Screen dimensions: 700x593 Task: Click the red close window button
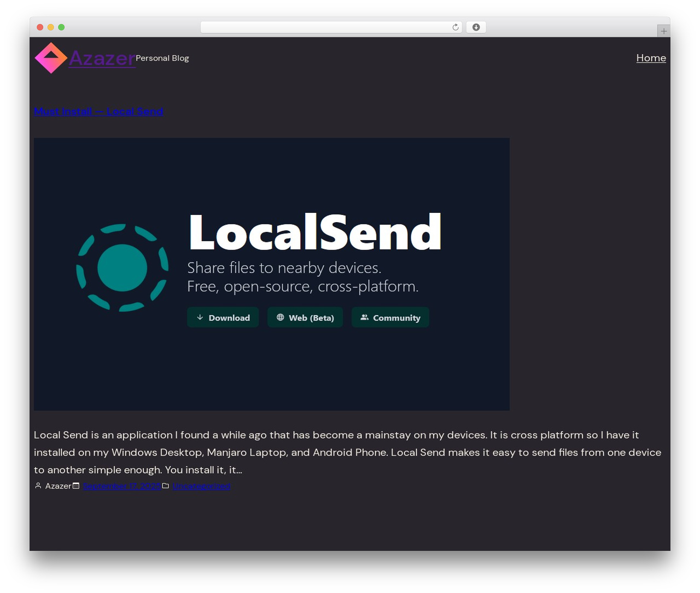point(40,27)
